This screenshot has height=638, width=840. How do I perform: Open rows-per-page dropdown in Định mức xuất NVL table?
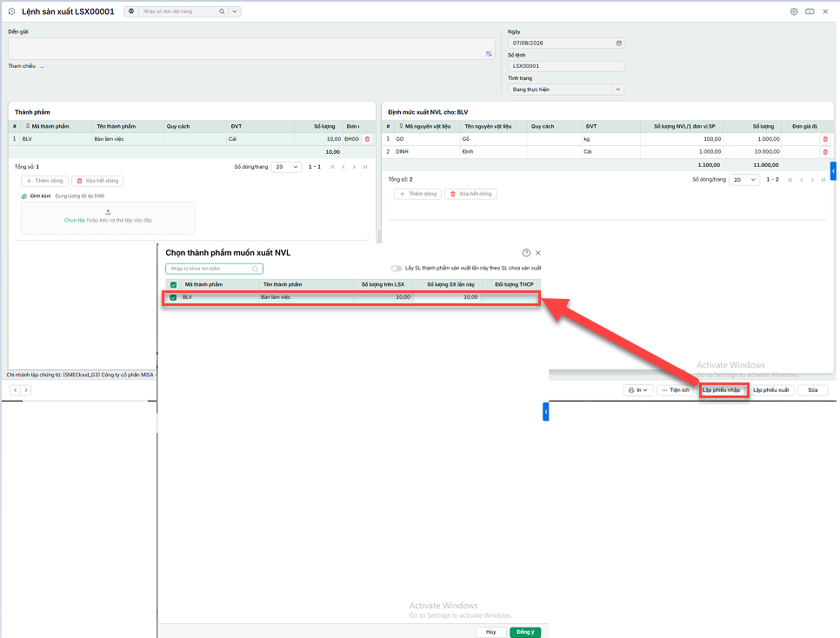pyautogui.click(x=744, y=179)
